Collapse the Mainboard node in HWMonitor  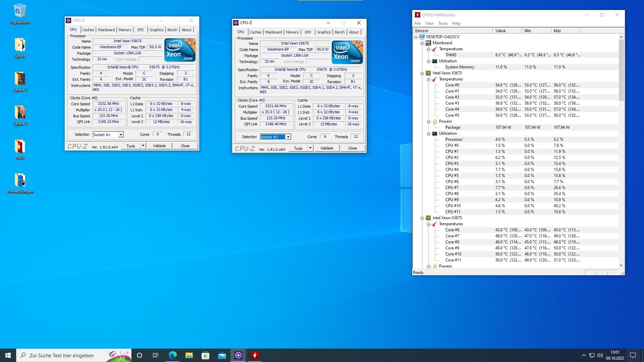pos(422,43)
